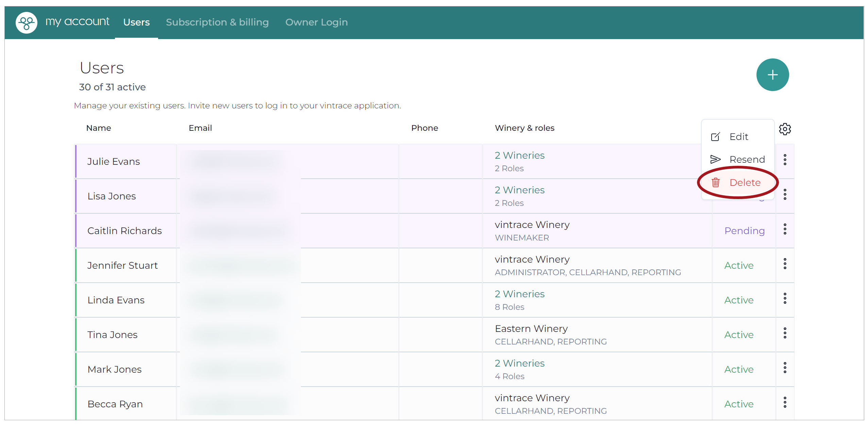This screenshot has height=426, width=868.
Task: Go to the Users tab
Action: coord(136,22)
